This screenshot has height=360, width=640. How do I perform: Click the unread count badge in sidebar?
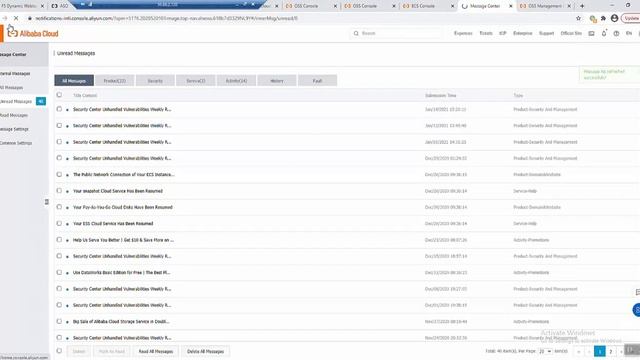(x=41, y=101)
